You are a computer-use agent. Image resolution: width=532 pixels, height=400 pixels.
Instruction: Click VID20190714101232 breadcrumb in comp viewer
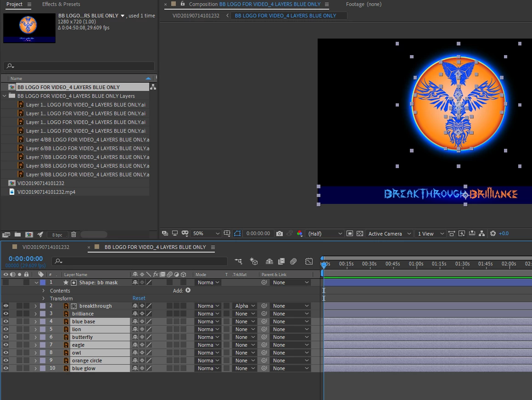point(196,16)
